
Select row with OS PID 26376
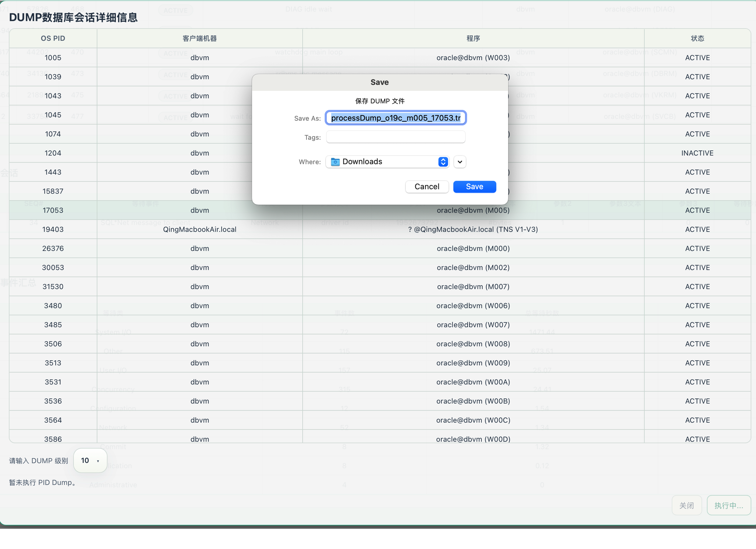pos(380,249)
